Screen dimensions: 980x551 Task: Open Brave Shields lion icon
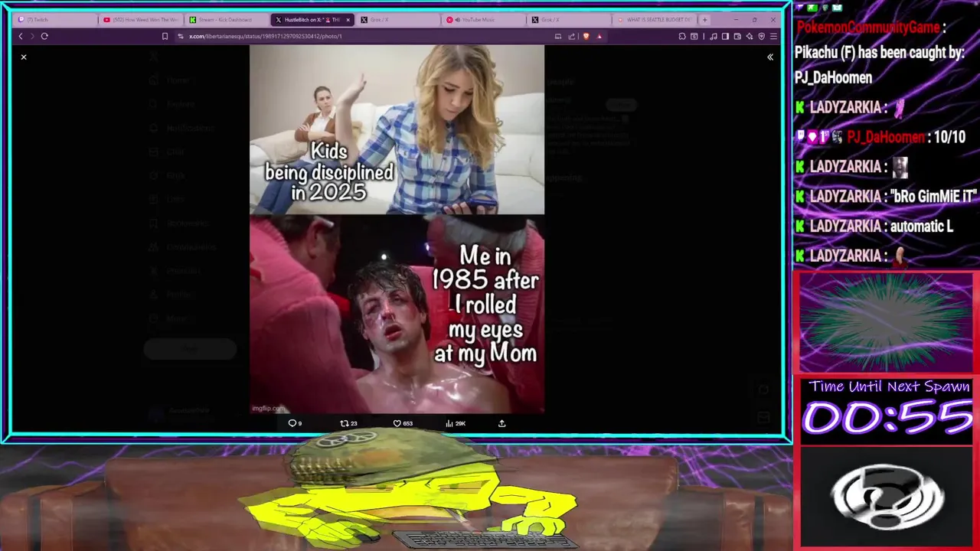(x=586, y=36)
